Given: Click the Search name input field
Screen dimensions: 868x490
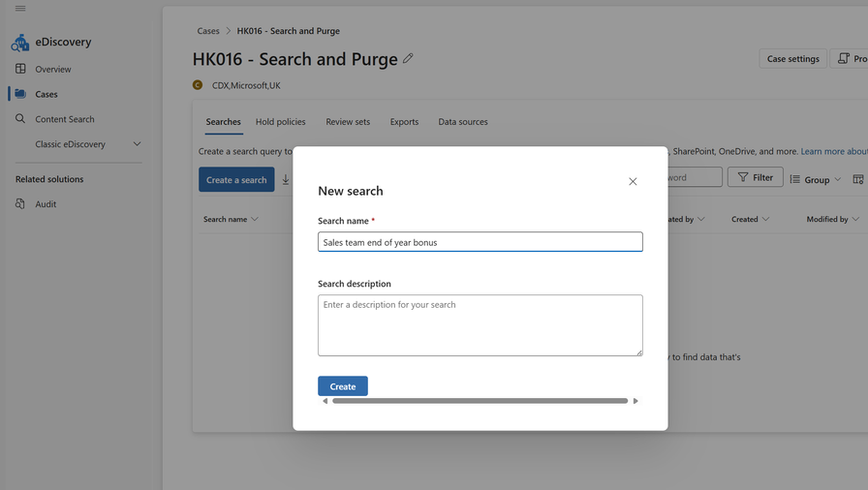Looking at the screenshot, I should click(x=480, y=242).
